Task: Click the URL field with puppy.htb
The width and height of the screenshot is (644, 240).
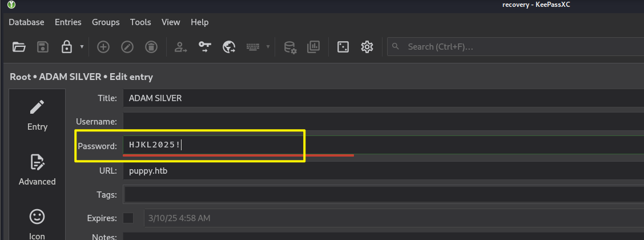Action: (383, 171)
